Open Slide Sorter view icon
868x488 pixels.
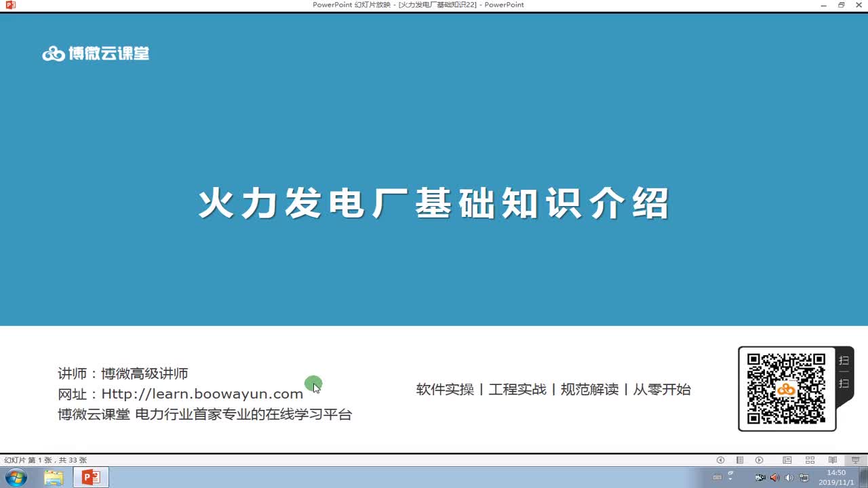coord(810,460)
